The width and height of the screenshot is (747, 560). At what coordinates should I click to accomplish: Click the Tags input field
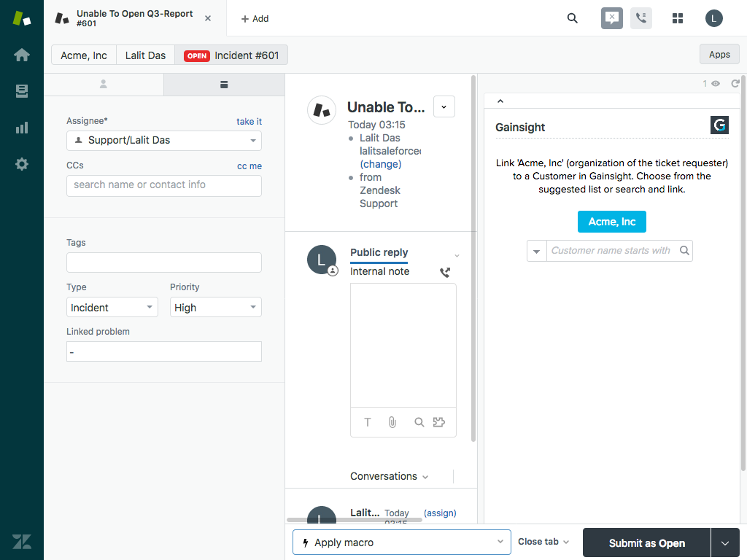tap(163, 262)
